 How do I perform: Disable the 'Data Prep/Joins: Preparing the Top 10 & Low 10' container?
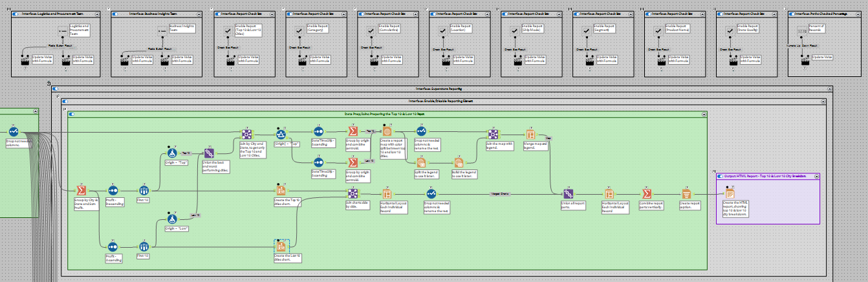[72, 114]
